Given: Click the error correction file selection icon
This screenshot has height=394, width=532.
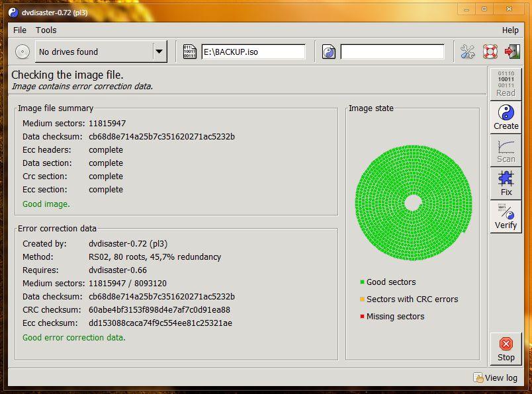Looking at the screenshot, I should pyautogui.click(x=329, y=52).
